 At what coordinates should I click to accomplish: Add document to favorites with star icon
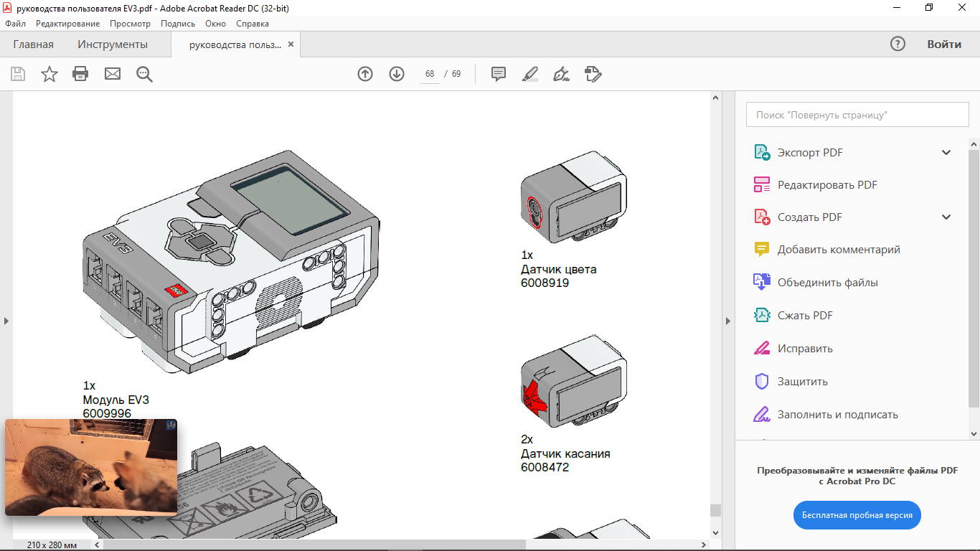pos(50,74)
